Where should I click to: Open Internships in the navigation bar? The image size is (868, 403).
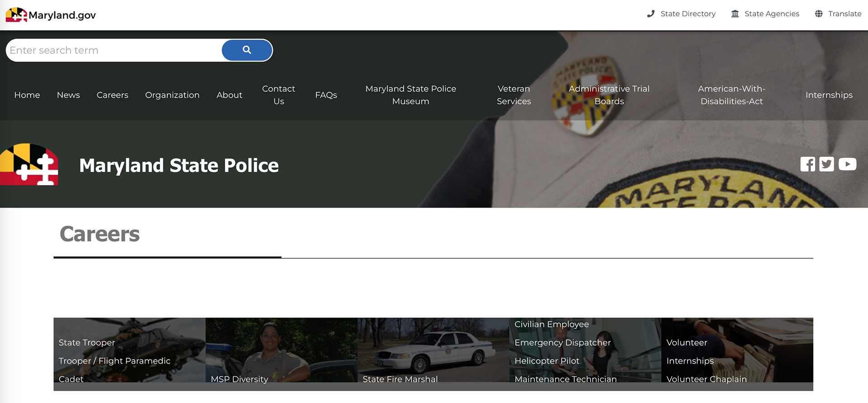829,95
